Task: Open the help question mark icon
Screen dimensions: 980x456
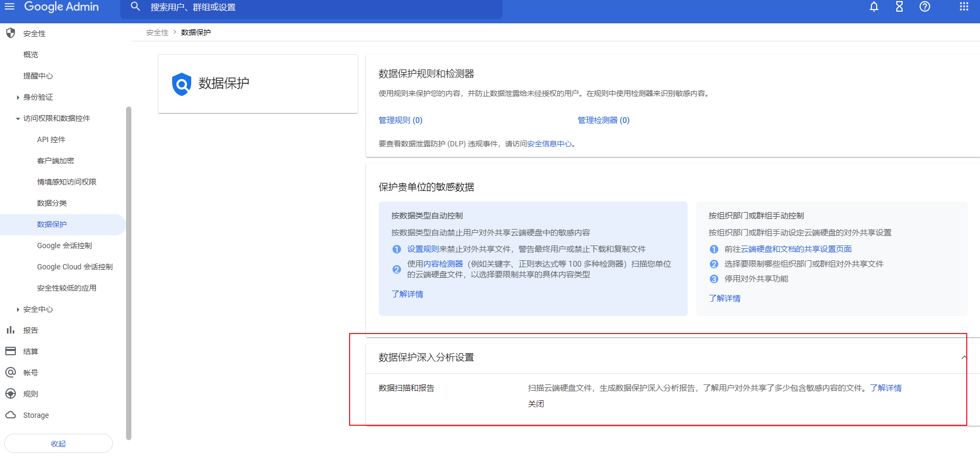Action: 925,7
